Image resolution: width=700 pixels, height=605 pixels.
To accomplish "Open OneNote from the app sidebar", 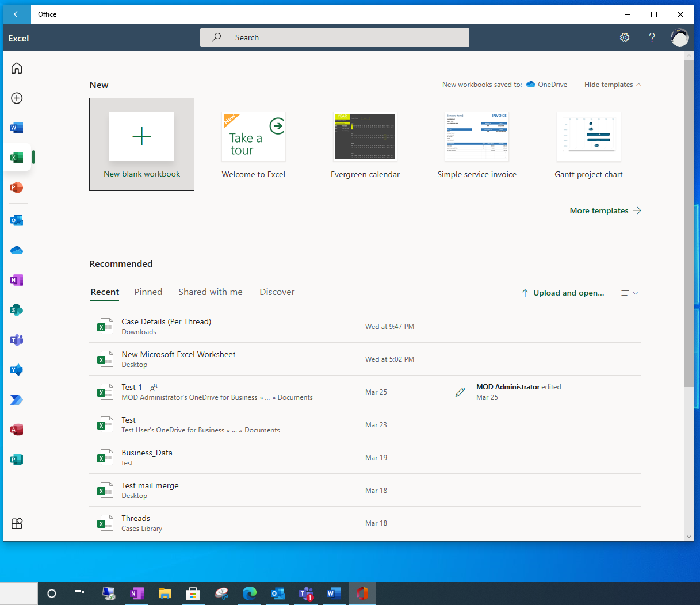I will [x=17, y=279].
